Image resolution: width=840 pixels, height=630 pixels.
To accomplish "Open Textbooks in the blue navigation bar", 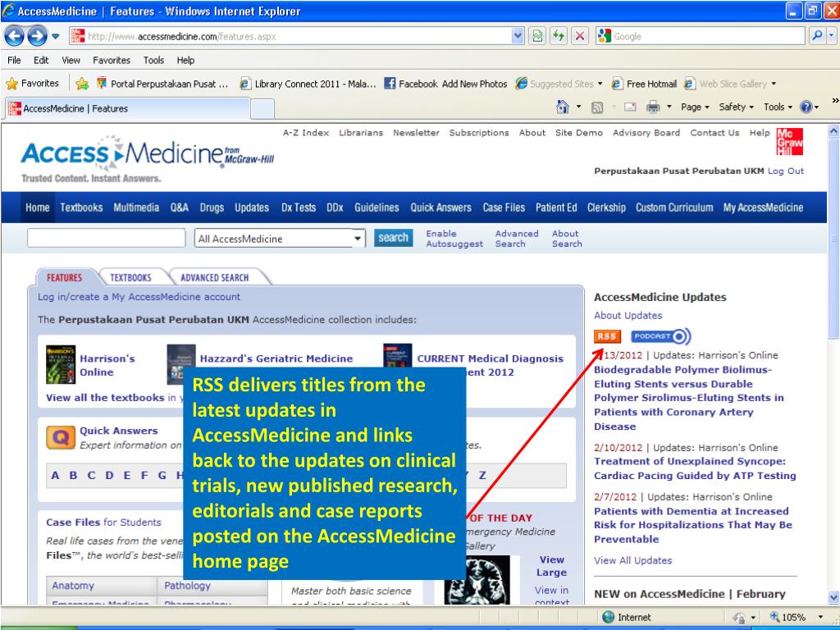I will 81,208.
